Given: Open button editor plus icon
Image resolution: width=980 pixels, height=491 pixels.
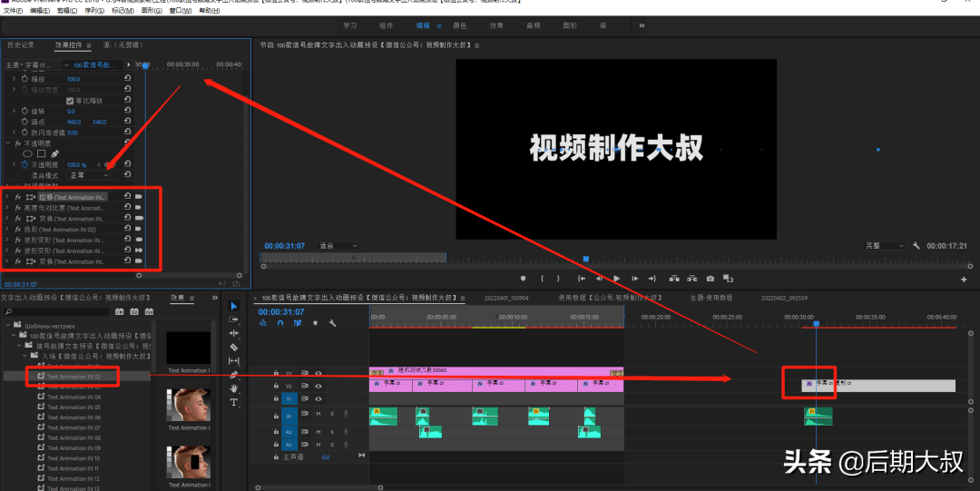Looking at the screenshot, I should click(x=964, y=279).
